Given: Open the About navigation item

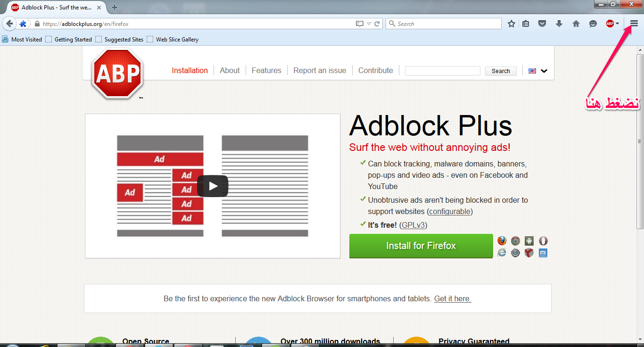Looking at the screenshot, I should [x=230, y=70].
